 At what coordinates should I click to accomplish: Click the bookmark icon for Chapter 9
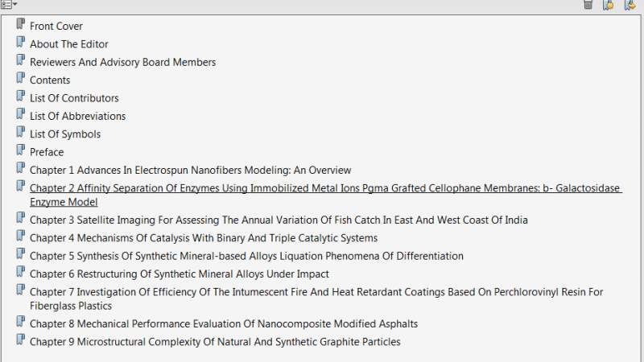click(x=21, y=340)
